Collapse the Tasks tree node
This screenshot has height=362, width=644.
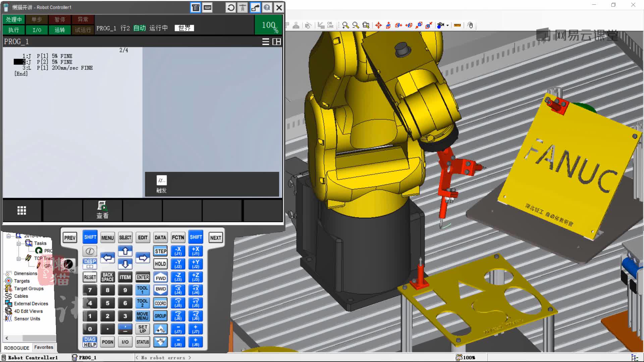tap(19, 243)
